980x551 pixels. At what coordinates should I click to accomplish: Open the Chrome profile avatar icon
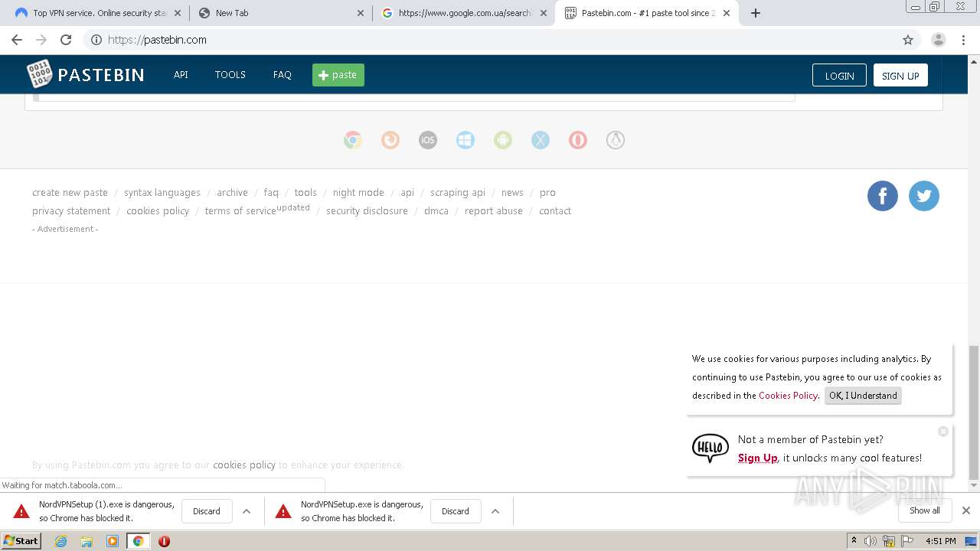pyautogui.click(x=938, y=40)
